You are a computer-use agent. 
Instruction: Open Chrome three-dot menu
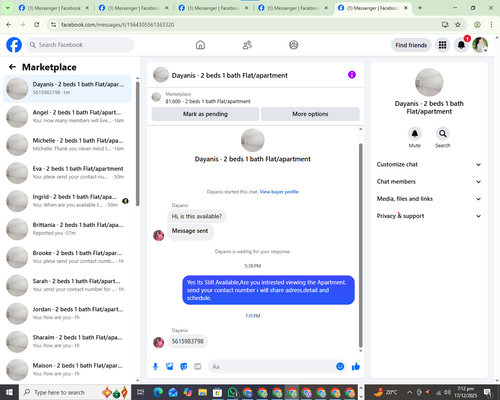(491, 25)
